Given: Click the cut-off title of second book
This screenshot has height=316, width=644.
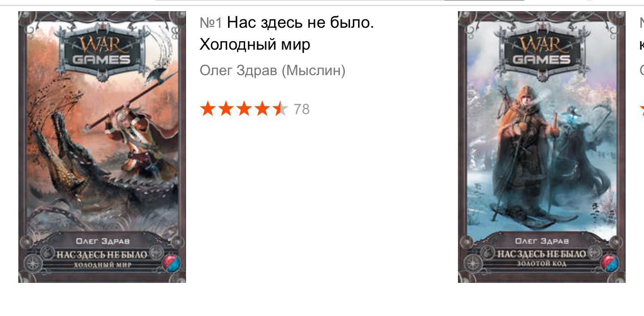Looking at the screenshot, I should tap(642, 34).
